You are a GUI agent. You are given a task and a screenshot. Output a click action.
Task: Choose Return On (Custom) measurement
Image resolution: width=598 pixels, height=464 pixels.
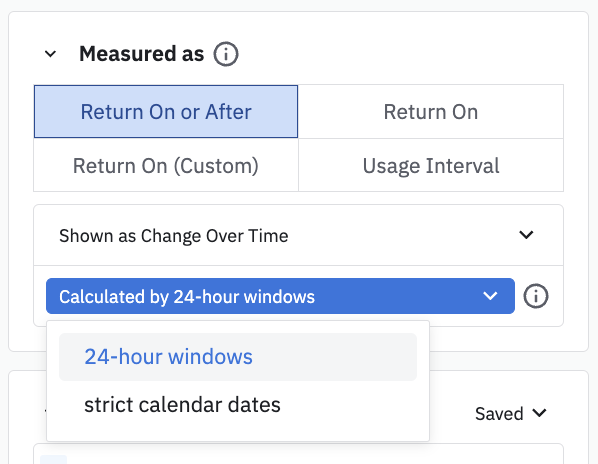coord(166,165)
